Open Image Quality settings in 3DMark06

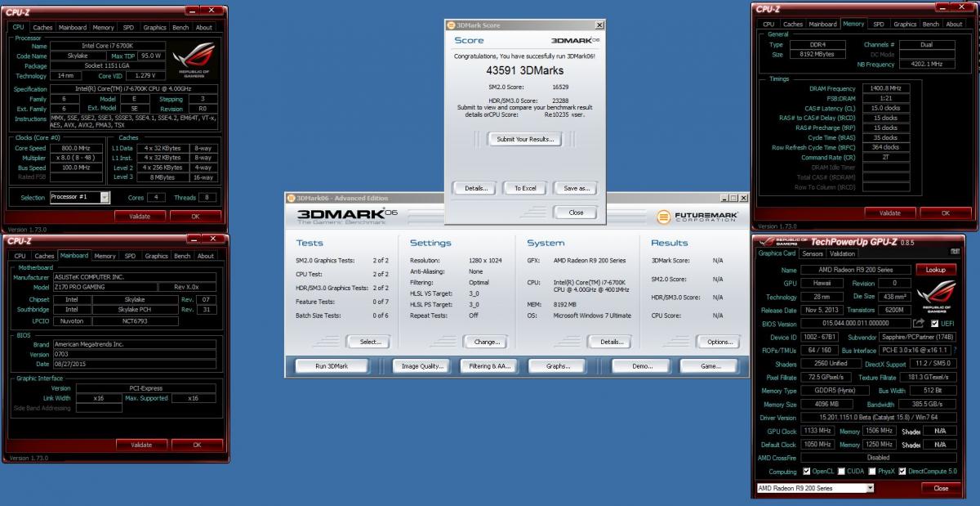(422, 366)
